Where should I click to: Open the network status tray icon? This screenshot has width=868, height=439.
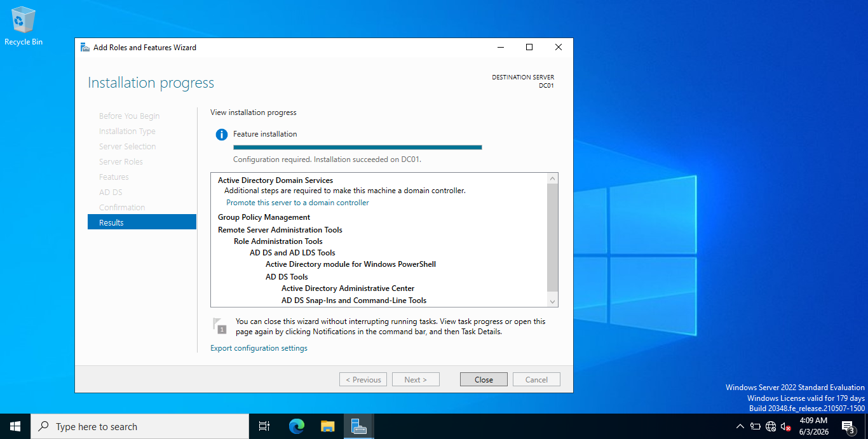click(x=771, y=426)
